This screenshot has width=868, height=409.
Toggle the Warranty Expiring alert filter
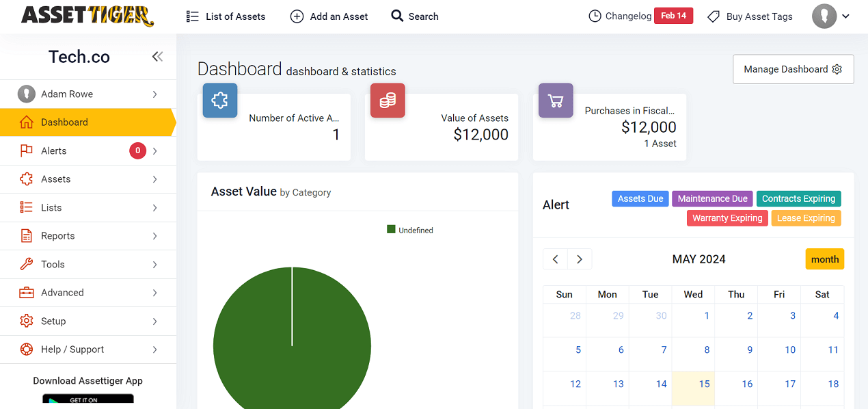coord(727,218)
